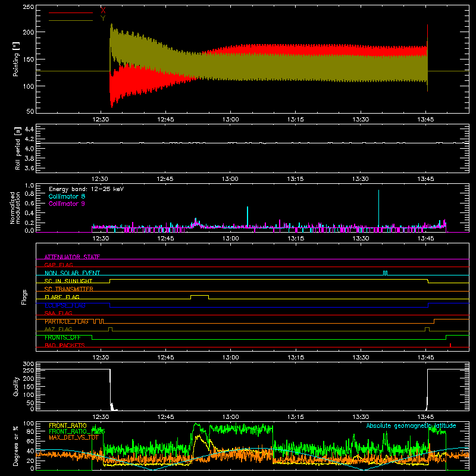Click the "Degrees or %" axis title
Image resolution: width=476 pixels, height=476 pixels.
pos(16,446)
